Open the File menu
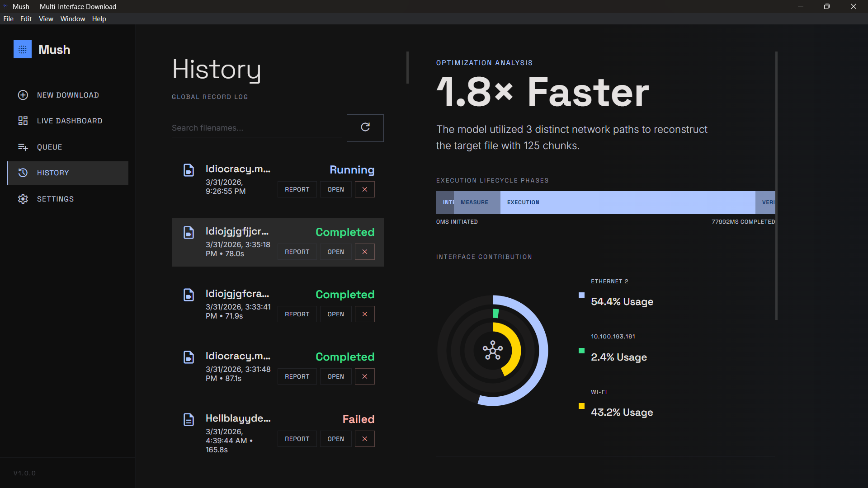Viewport: 868px width, 488px height. click(8, 19)
